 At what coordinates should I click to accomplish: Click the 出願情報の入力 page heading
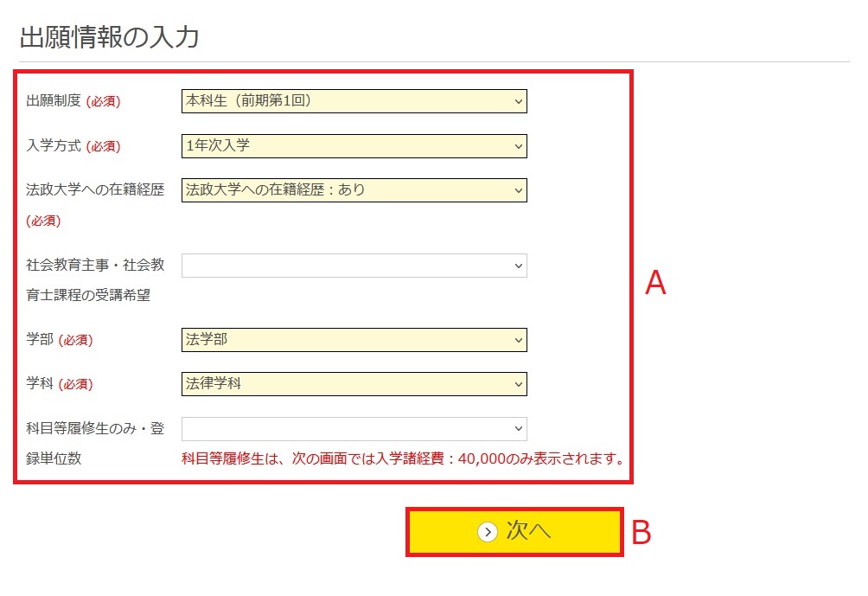[x=109, y=37]
